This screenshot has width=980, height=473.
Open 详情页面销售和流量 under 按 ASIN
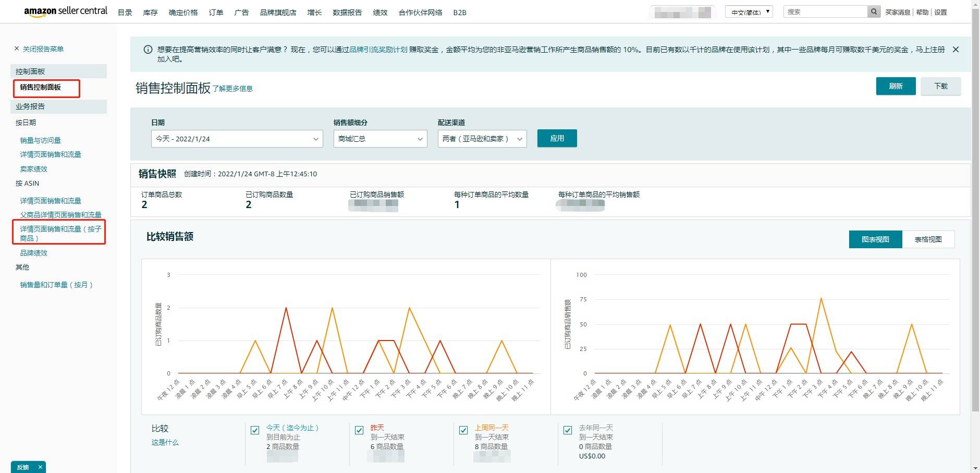[51, 201]
